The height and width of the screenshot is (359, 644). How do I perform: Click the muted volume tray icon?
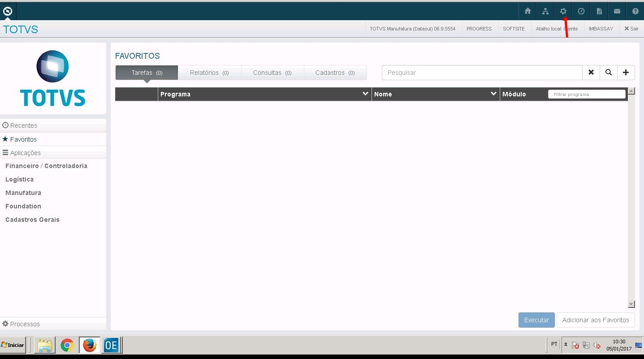pos(597,345)
